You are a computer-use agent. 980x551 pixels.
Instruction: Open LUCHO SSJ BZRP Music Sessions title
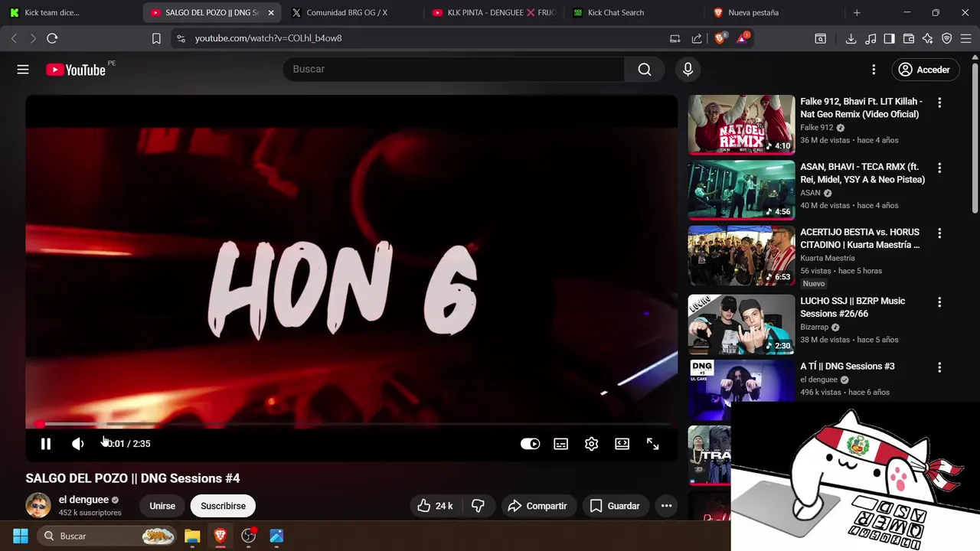(853, 307)
